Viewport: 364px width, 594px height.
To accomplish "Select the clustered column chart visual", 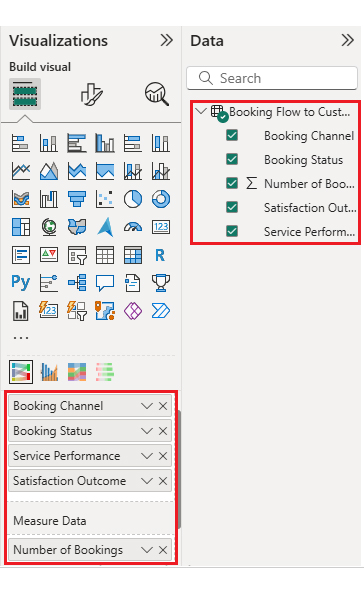I will 105,143.
